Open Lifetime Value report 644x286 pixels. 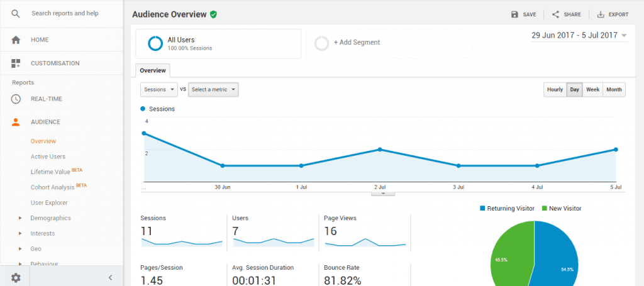(x=50, y=172)
